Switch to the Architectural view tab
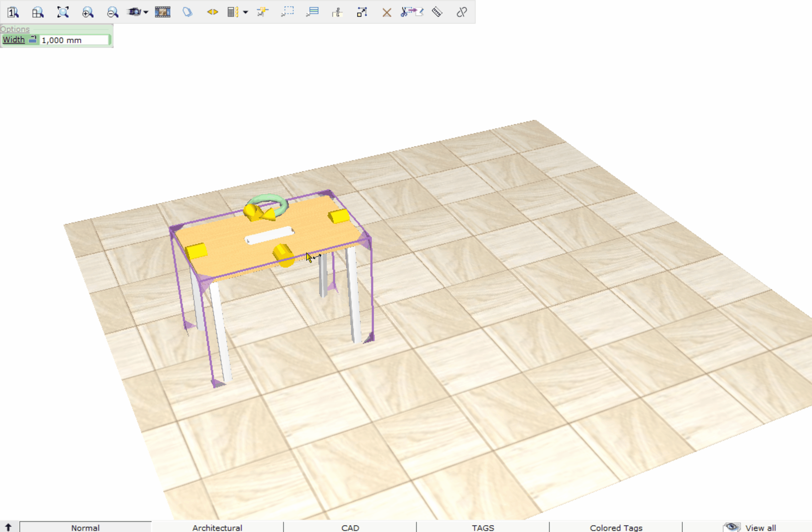 (x=217, y=528)
